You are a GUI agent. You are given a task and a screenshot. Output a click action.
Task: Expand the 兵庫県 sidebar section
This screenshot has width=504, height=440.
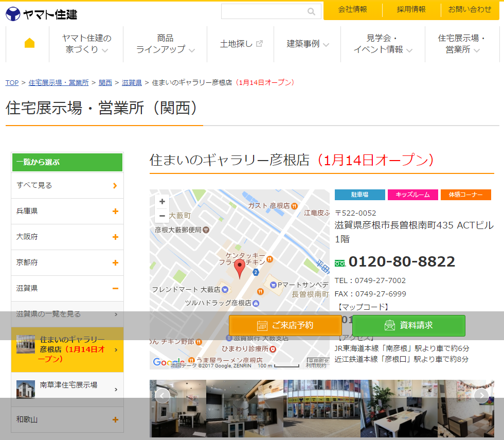115,211
